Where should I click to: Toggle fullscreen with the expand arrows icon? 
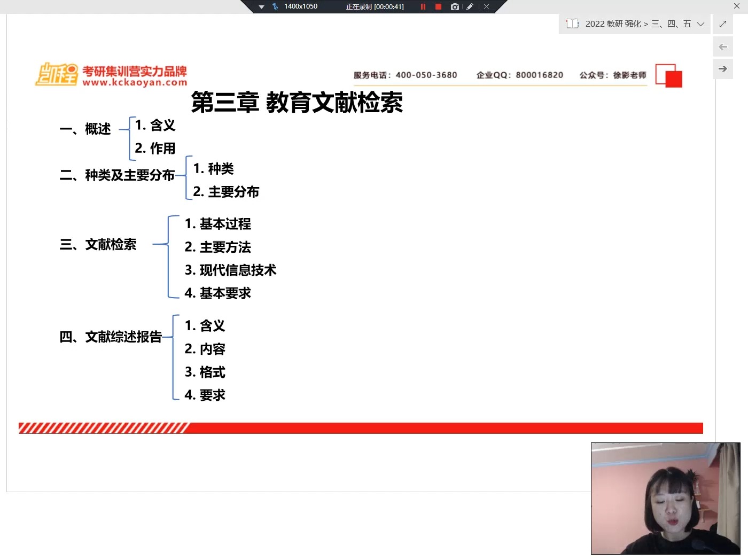[723, 24]
